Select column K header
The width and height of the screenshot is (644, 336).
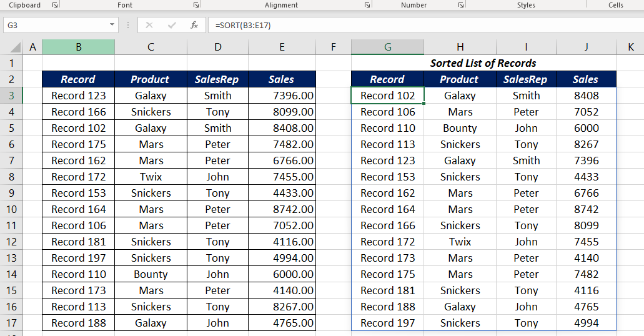(x=630, y=47)
